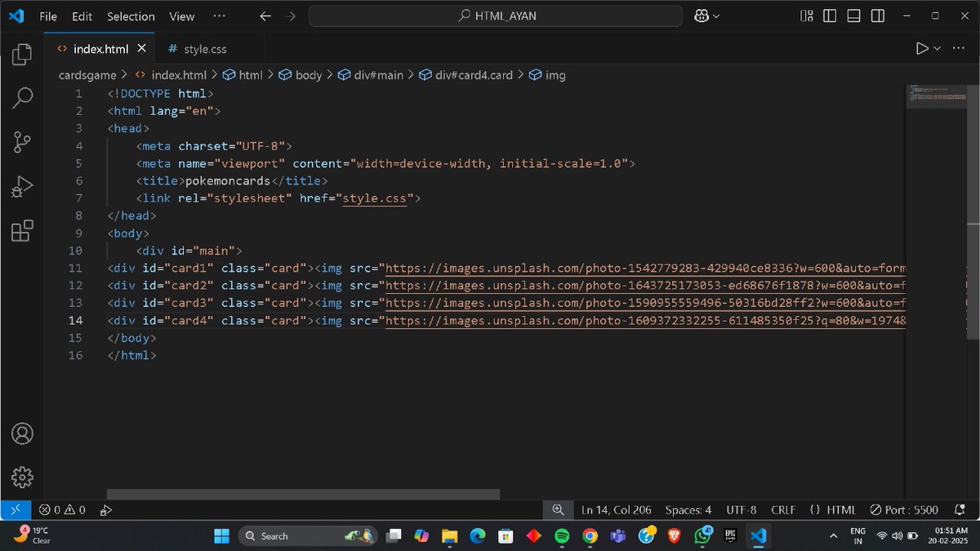The width and height of the screenshot is (980, 551).
Task: Open the Search view in activity bar
Action: pyautogui.click(x=22, y=99)
